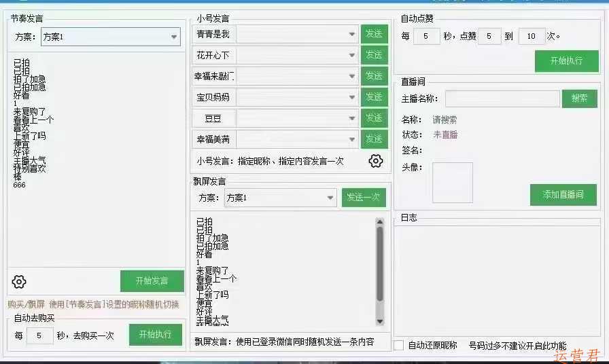Select '上新了吗' in 飘屏发言 list
The image size is (609, 364).
point(212,295)
